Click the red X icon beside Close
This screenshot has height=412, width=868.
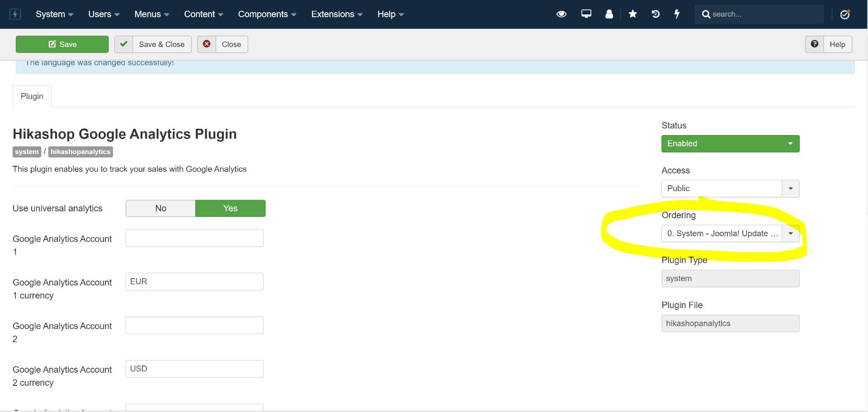[x=207, y=44]
